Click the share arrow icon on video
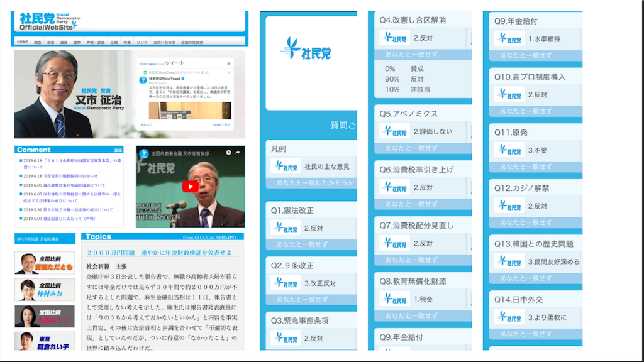This screenshot has height=362, width=644. click(x=237, y=153)
